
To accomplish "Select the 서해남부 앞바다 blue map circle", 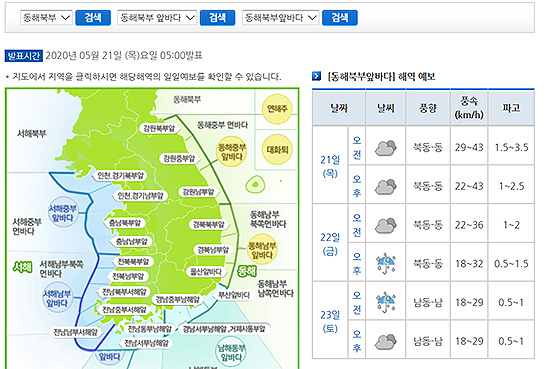I will click(57, 298).
